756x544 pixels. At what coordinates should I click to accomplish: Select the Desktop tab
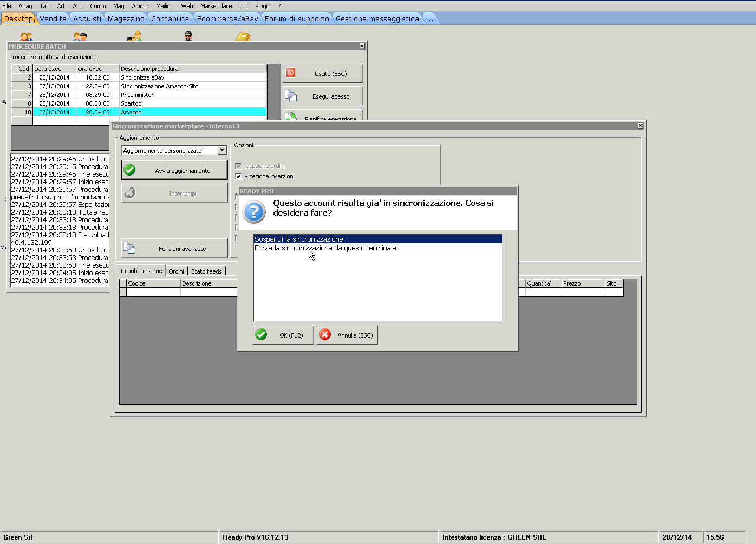tap(18, 18)
